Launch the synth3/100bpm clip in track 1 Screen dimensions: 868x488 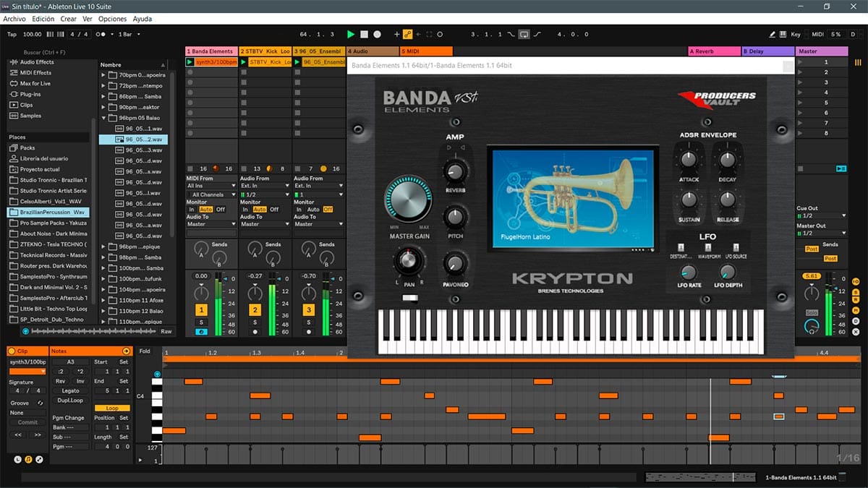click(190, 62)
